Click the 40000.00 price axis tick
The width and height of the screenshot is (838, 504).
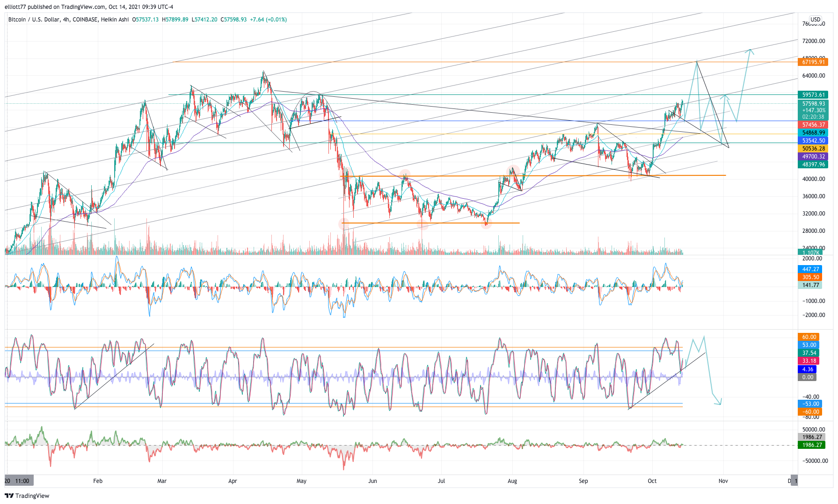point(814,179)
